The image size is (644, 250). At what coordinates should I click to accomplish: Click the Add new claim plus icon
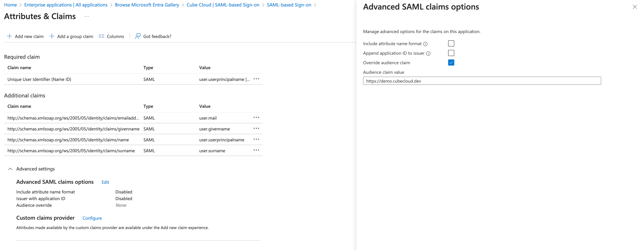click(x=10, y=36)
